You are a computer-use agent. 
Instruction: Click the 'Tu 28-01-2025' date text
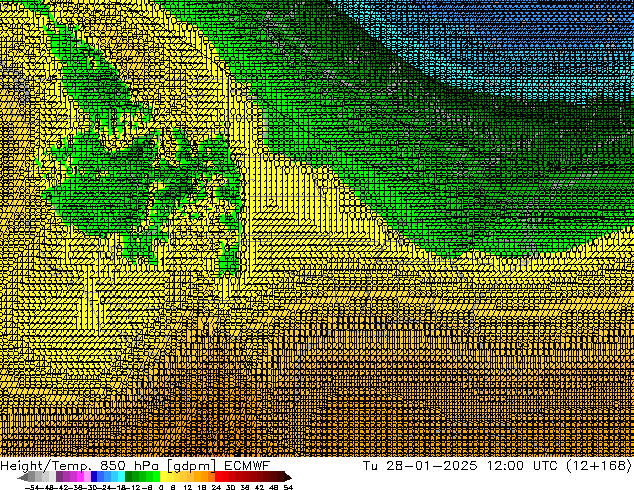coord(420,466)
